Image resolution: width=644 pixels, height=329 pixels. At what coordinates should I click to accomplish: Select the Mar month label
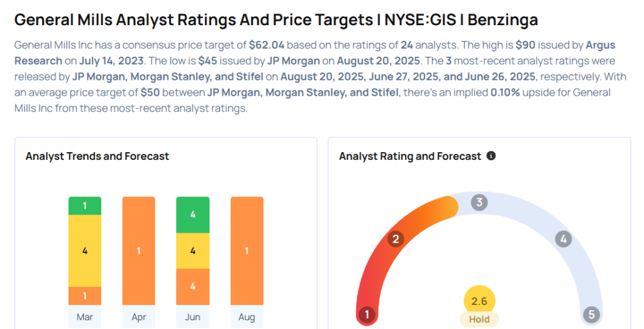[x=85, y=317]
